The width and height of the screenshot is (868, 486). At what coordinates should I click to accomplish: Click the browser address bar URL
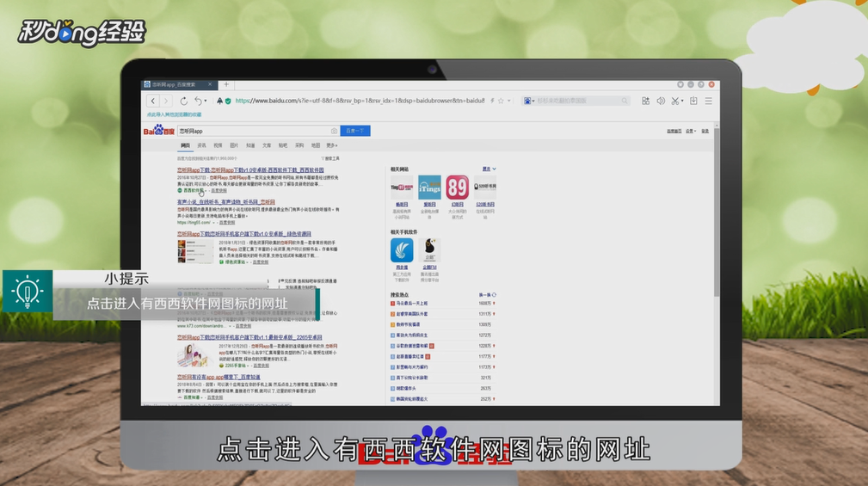pos(360,101)
